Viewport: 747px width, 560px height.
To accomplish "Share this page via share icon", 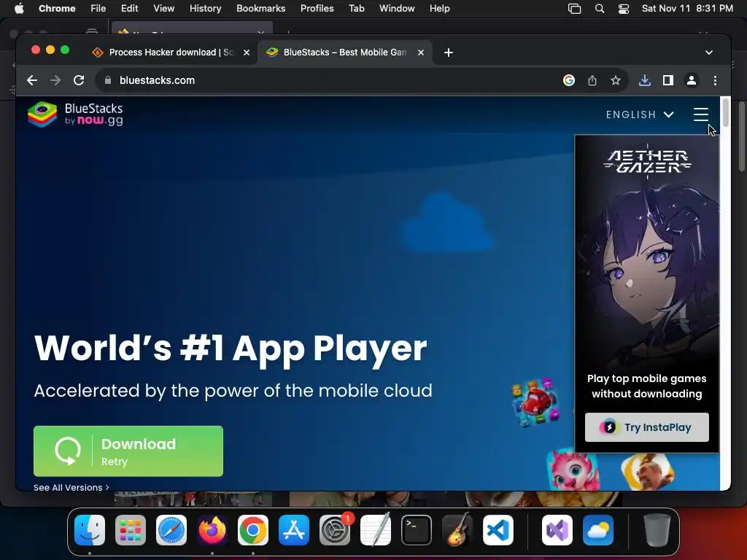I will pyautogui.click(x=592, y=80).
